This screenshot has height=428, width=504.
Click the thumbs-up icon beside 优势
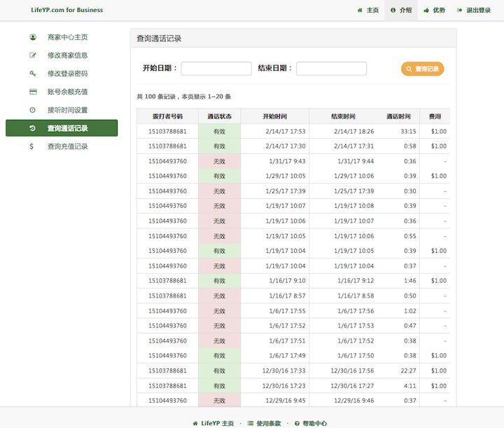click(426, 11)
